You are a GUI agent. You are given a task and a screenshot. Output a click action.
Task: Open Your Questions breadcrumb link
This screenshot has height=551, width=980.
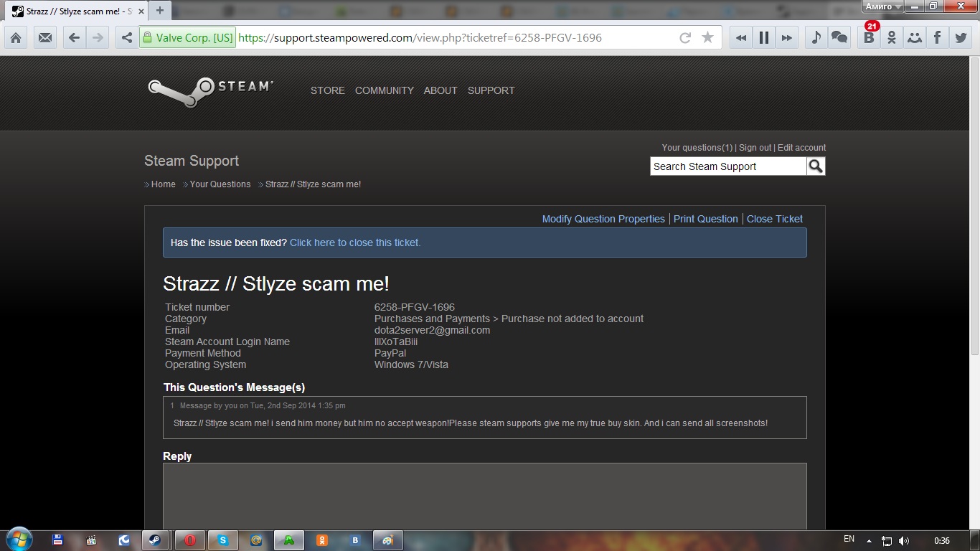[220, 184]
